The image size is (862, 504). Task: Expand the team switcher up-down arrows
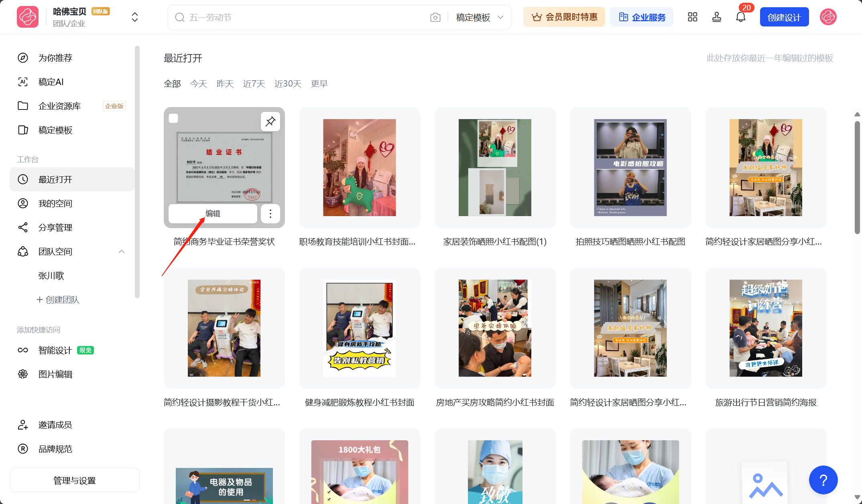click(135, 17)
